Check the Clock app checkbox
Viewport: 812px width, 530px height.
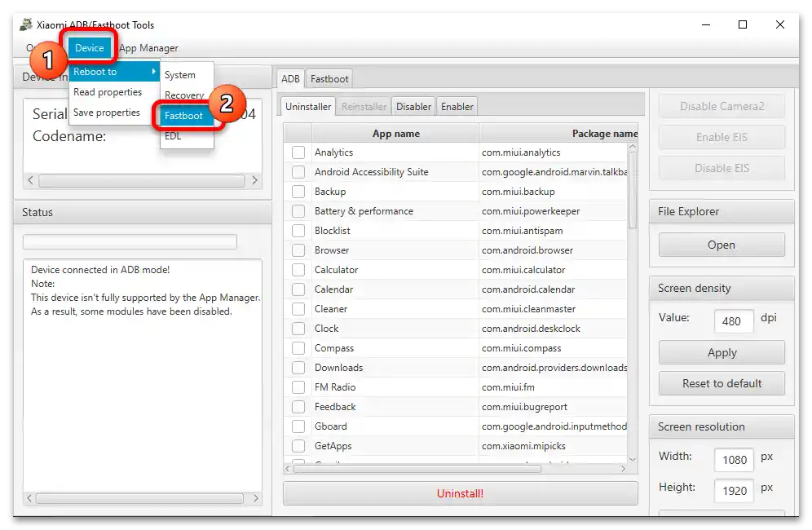click(298, 329)
